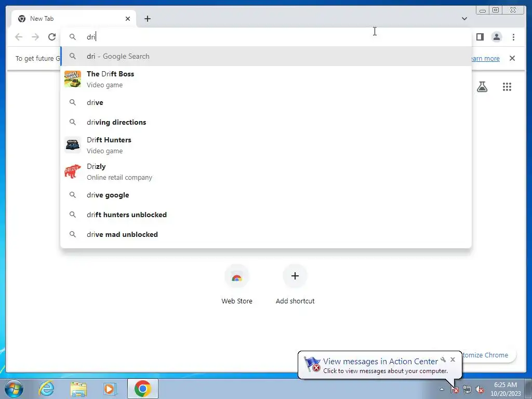Select 'dri - Google Search' suggestion
Image resolution: width=532 pixels, height=399 pixels.
[266, 56]
